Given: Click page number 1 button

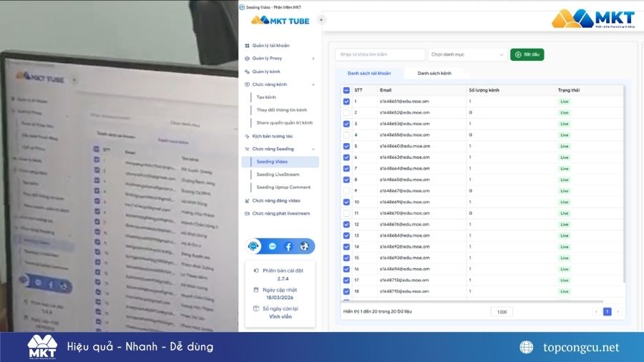Looking at the screenshot, I should (607, 312).
